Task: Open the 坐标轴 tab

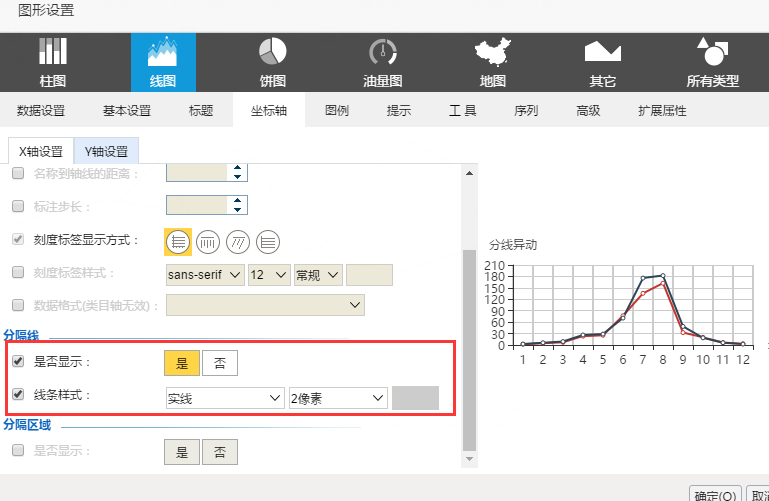Action: click(x=269, y=110)
